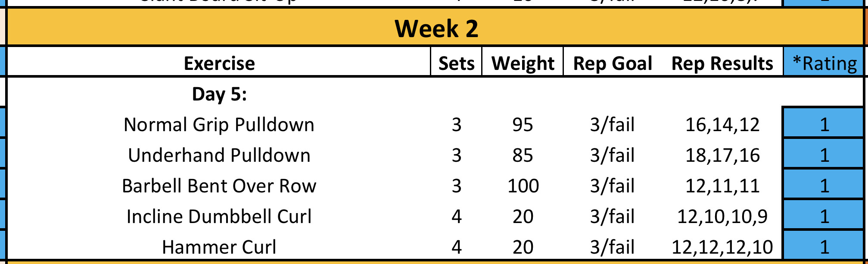Select rep results 18,17,16 cell

722,155
